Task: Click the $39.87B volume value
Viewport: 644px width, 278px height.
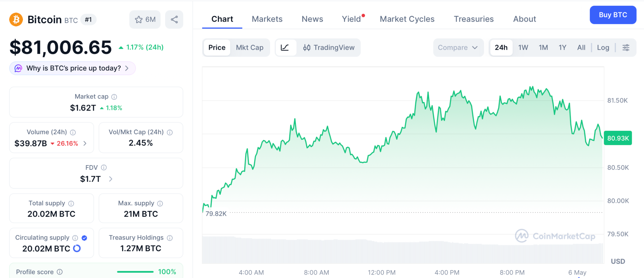Action: pyautogui.click(x=31, y=143)
